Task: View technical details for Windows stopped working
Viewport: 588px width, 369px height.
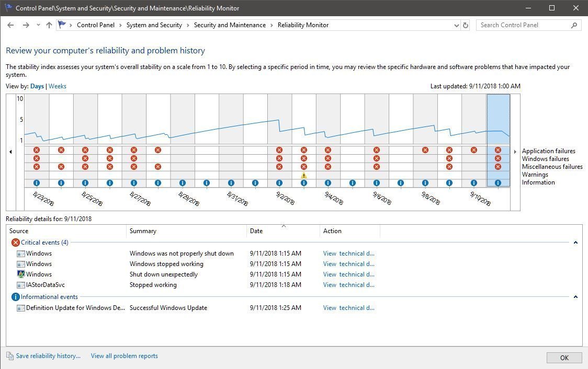Action: coord(349,264)
